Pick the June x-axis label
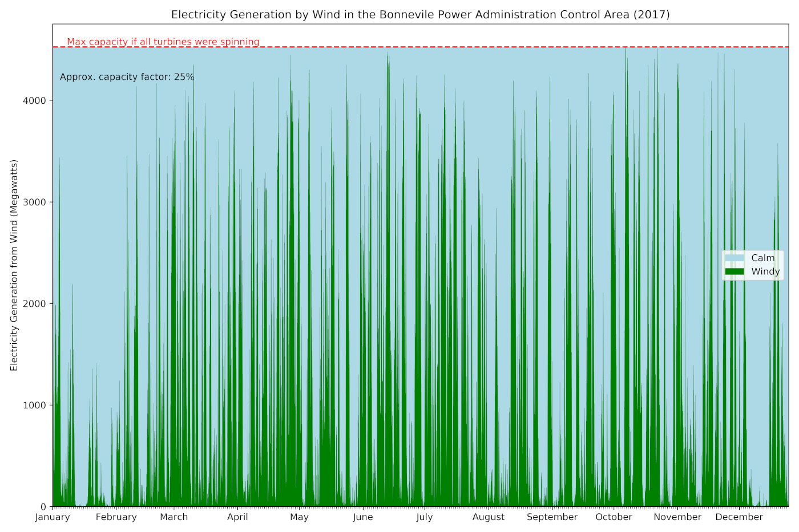The image size is (799, 532). (x=363, y=517)
